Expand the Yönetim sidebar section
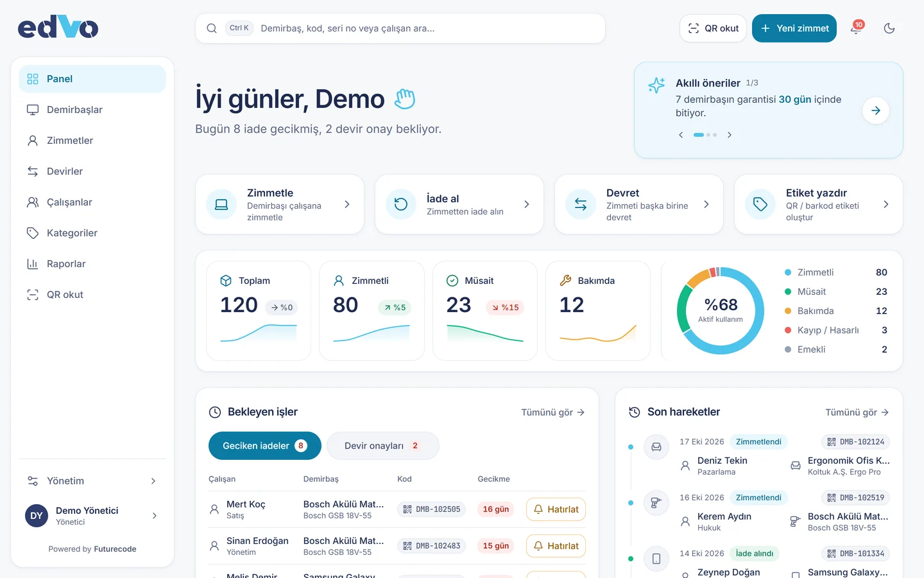 coord(92,481)
